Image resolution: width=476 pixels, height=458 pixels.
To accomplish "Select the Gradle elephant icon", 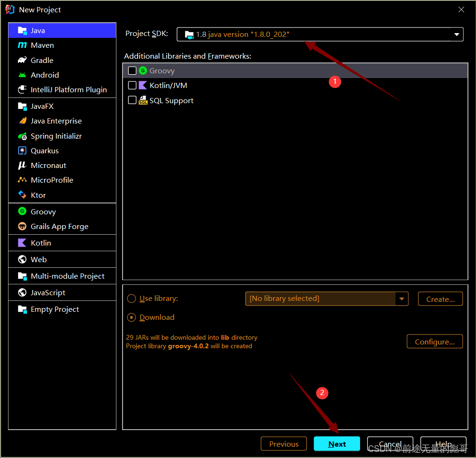I will coord(22,60).
